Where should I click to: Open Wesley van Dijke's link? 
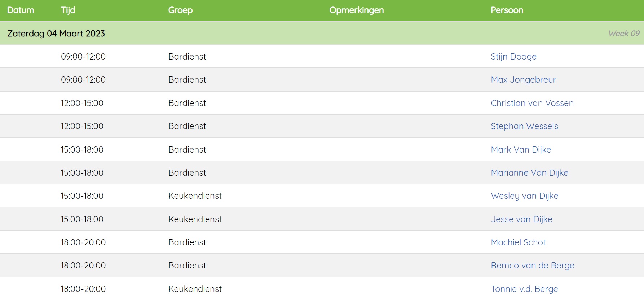524,196
